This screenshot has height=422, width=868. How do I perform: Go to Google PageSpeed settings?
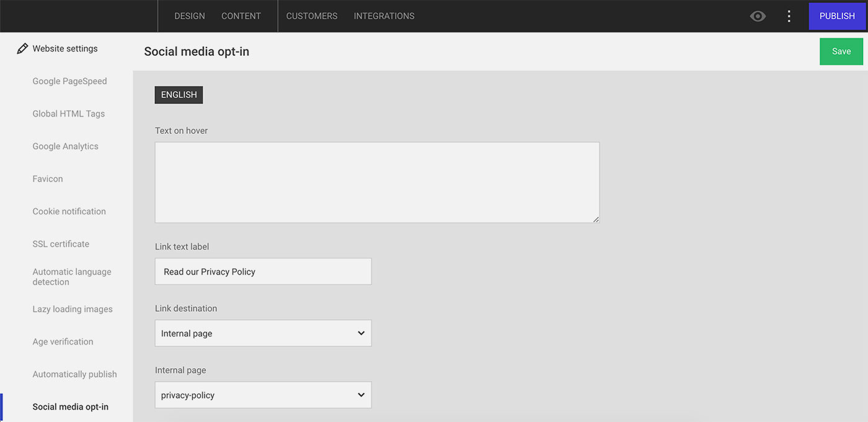point(70,81)
